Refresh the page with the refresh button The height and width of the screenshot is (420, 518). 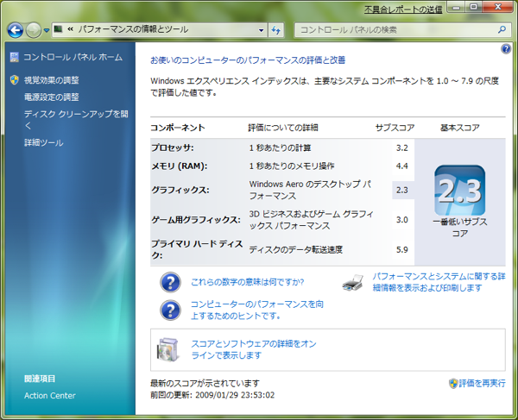point(276,30)
